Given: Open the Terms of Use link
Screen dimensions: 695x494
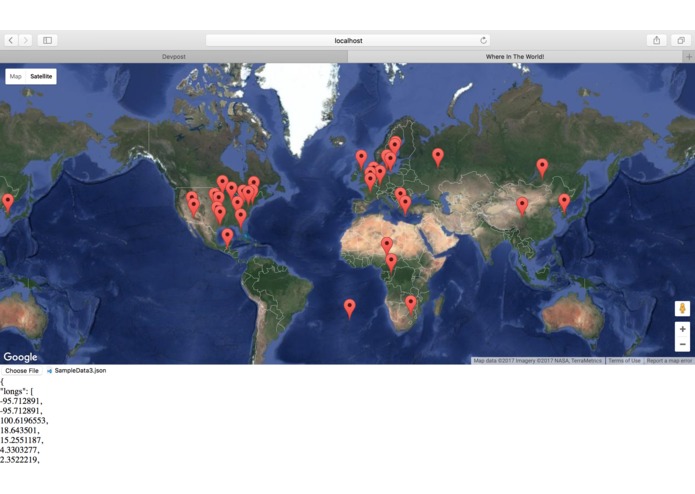Looking at the screenshot, I should [624, 361].
